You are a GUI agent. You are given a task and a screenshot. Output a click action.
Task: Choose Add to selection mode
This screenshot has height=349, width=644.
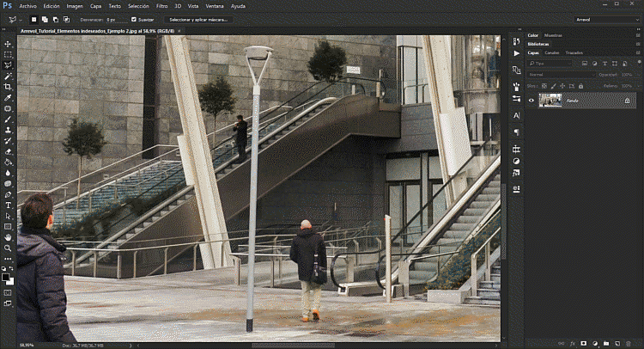click(x=45, y=19)
